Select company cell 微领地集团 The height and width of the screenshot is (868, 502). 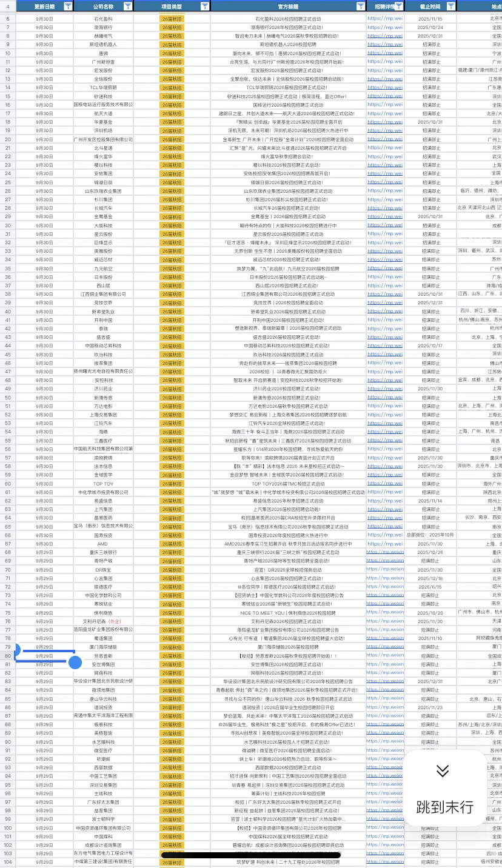click(x=104, y=690)
